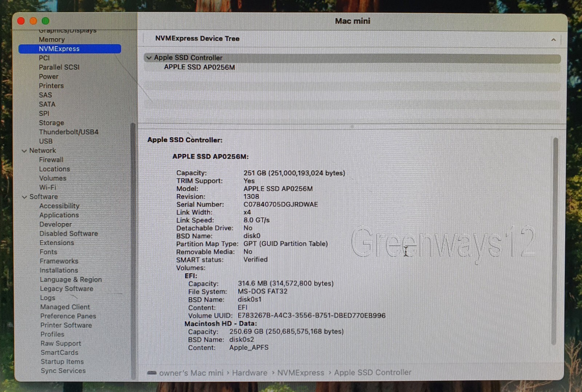Collapse the Apple SSD Controller tree row
Viewport: 582px width, 392px height.
tap(149, 58)
